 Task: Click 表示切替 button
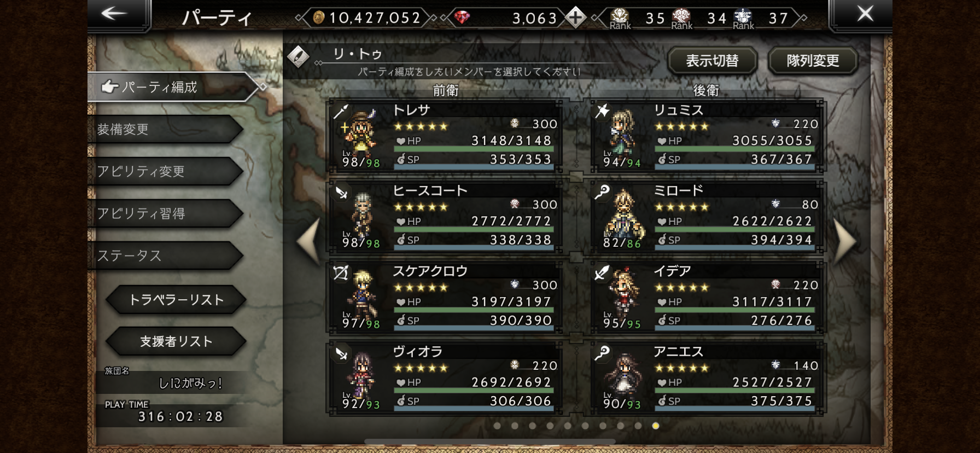tap(713, 61)
